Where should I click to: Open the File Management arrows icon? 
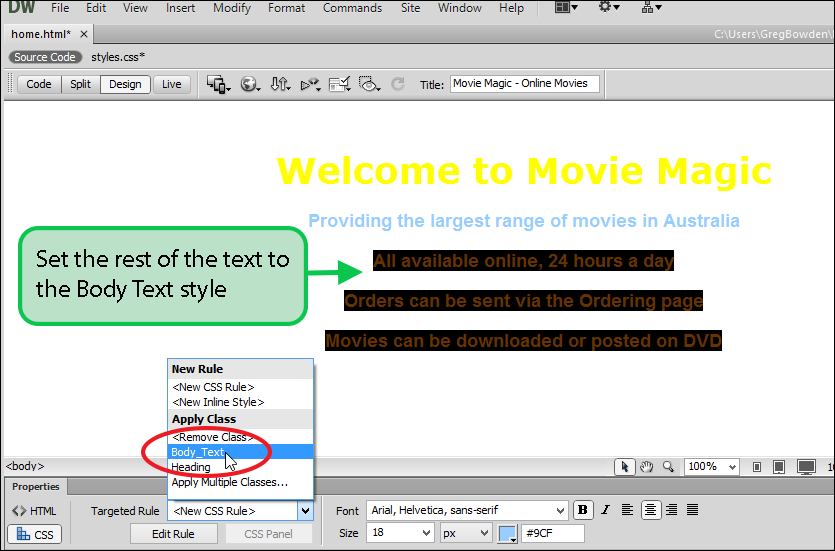point(280,84)
